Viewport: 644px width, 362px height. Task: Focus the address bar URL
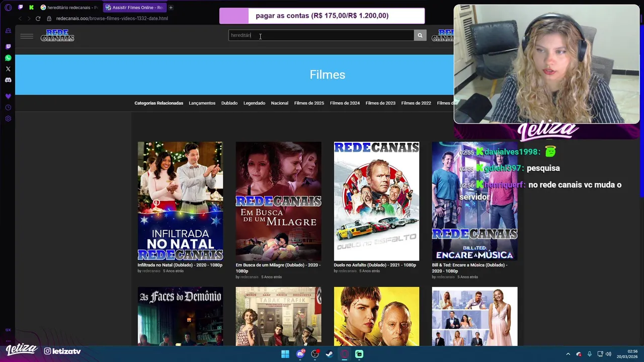pyautogui.click(x=112, y=18)
